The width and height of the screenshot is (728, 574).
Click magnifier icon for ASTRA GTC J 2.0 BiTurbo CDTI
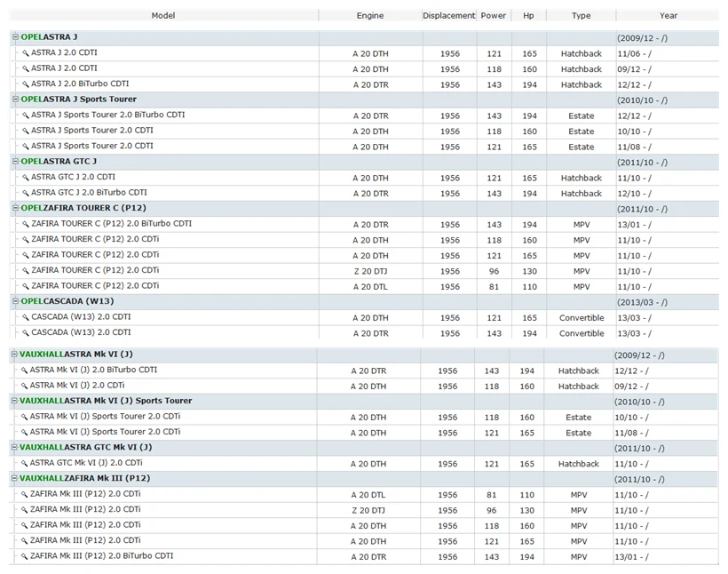(x=26, y=193)
